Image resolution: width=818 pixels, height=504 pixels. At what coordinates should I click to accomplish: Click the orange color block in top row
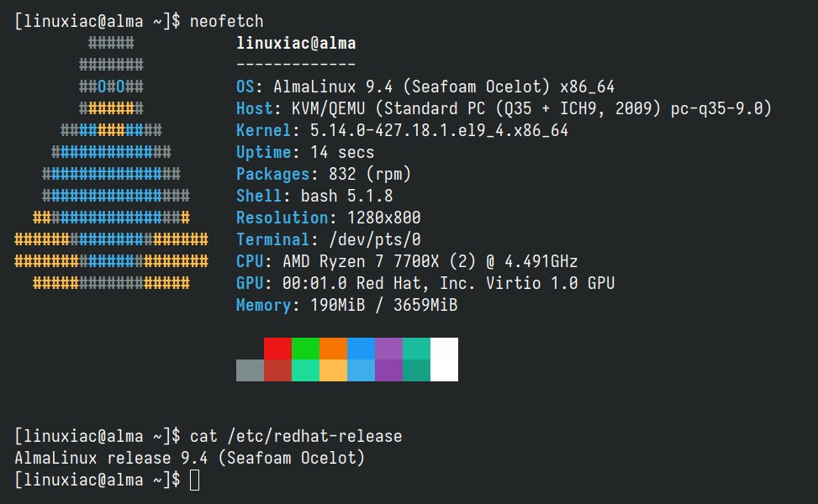coord(333,349)
